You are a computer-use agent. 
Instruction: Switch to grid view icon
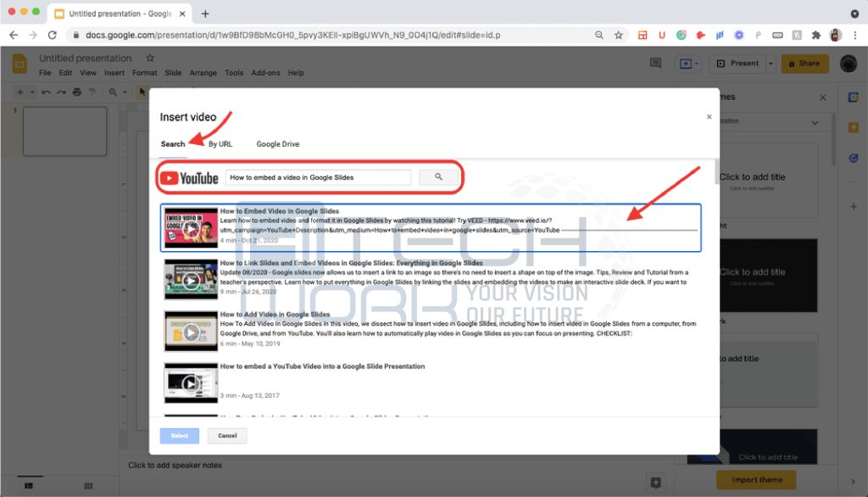point(88,486)
